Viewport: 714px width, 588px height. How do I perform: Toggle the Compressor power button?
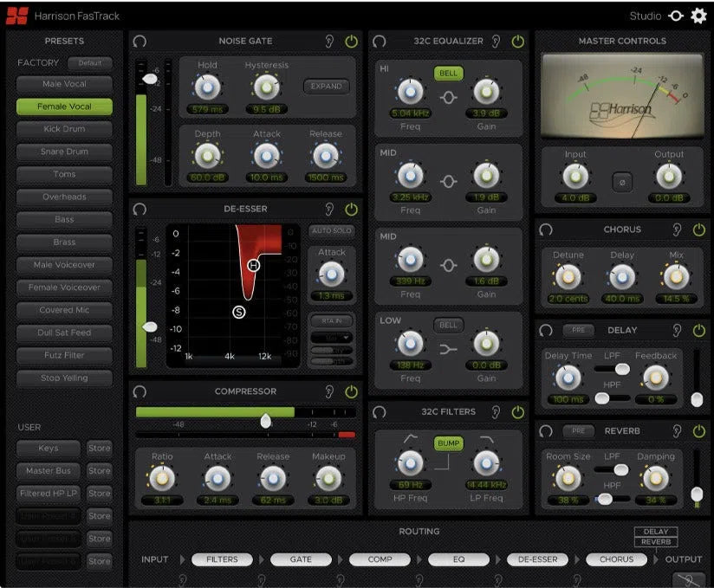[351, 391]
